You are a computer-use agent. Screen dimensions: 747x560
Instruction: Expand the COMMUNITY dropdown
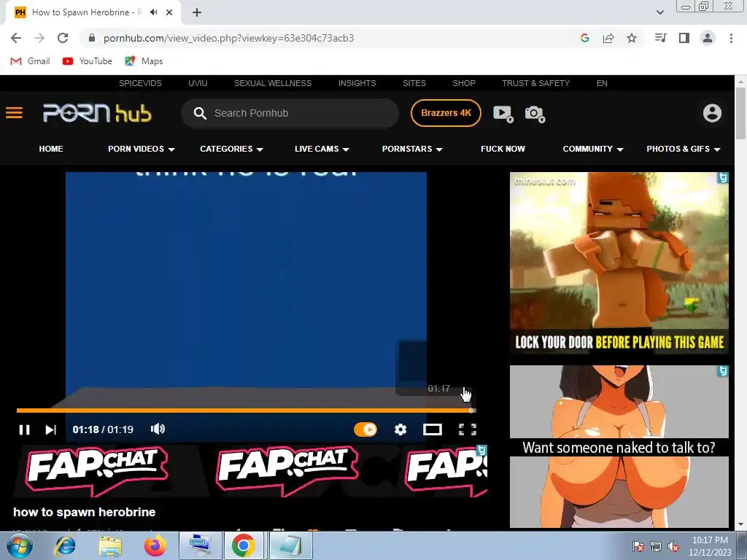tap(592, 149)
